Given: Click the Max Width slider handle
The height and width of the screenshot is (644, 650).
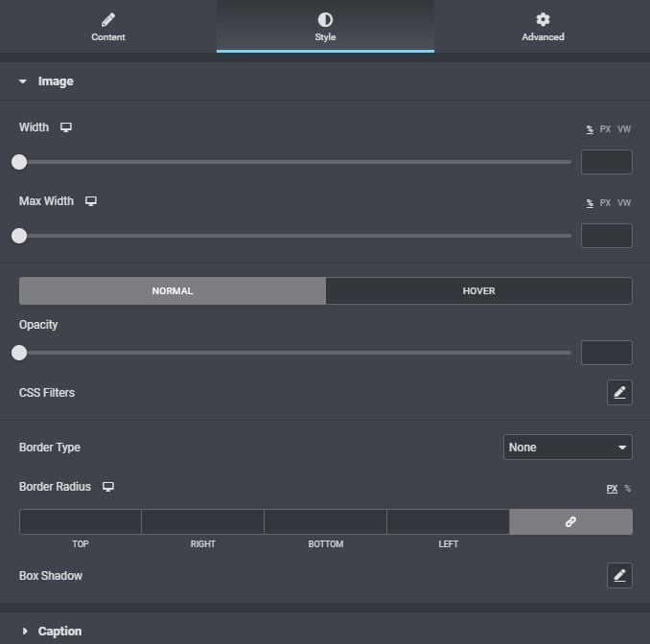Looking at the screenshot, I should coord(19,236).
